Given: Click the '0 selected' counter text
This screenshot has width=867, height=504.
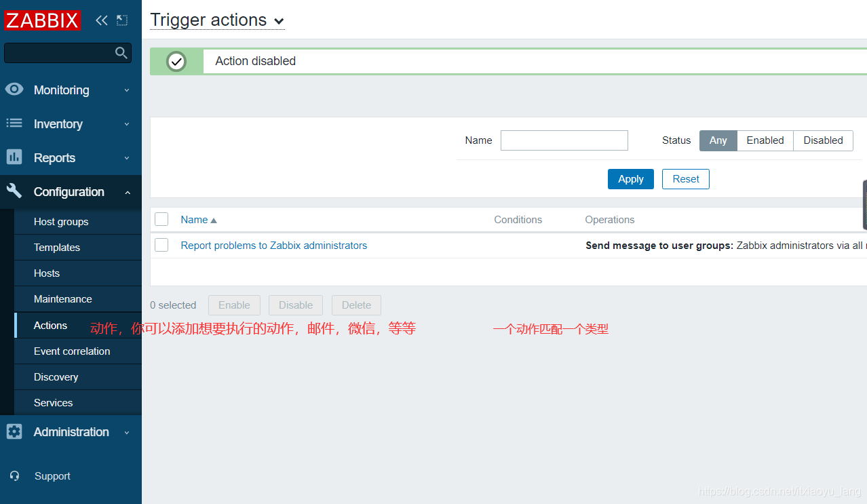Looking at the screenshot, I should tap(173, 305).
